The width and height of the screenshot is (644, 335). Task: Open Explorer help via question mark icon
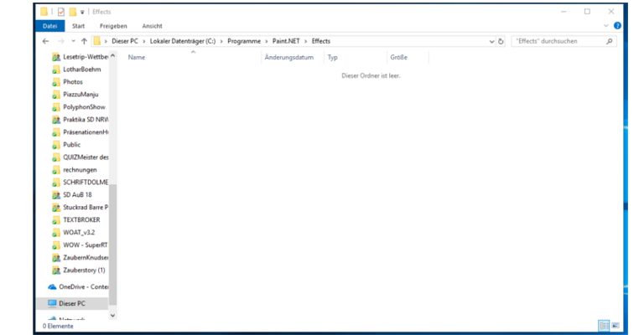617,26
